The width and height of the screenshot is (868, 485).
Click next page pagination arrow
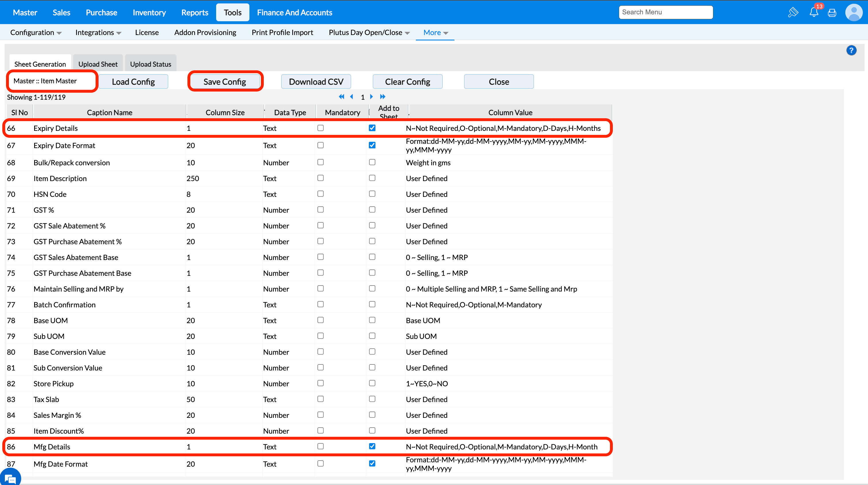(x=371, y=97)
